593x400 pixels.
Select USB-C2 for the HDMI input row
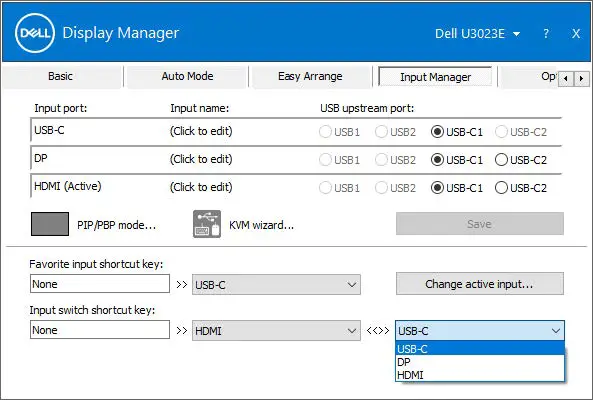point(521,188)
